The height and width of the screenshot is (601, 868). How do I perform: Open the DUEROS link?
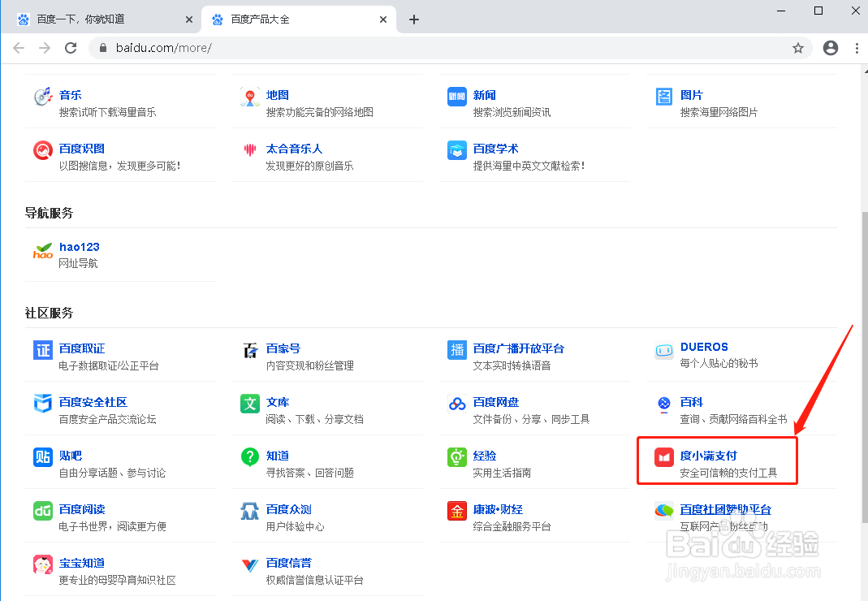[704, 348]
